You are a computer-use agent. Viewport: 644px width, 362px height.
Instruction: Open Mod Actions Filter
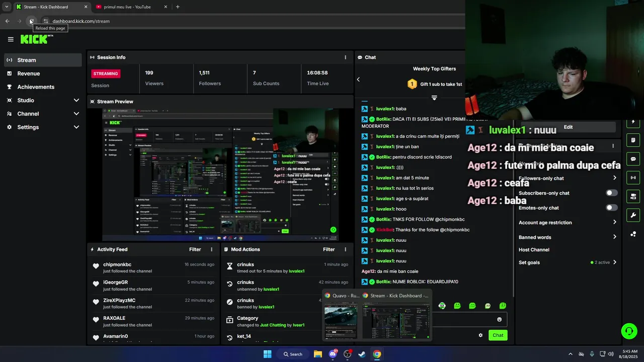click(329, 249)
